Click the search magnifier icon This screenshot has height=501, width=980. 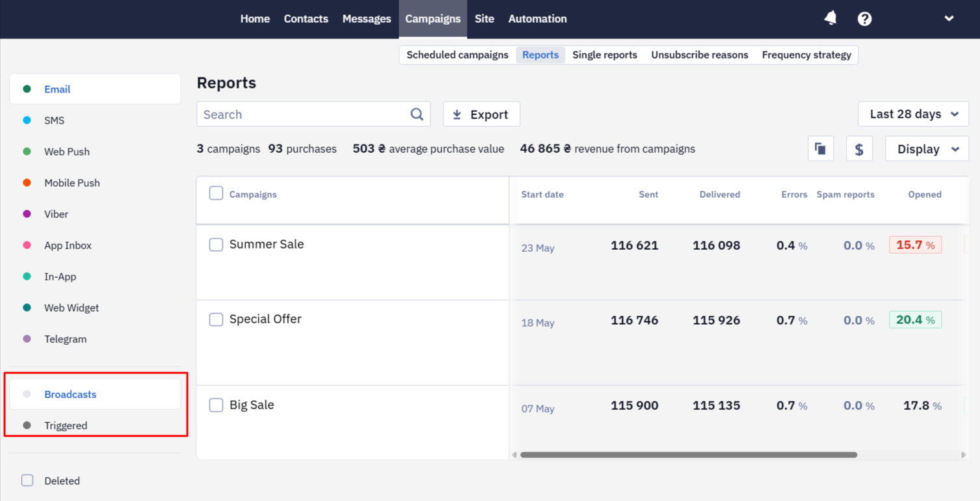(x=417, y=115)
